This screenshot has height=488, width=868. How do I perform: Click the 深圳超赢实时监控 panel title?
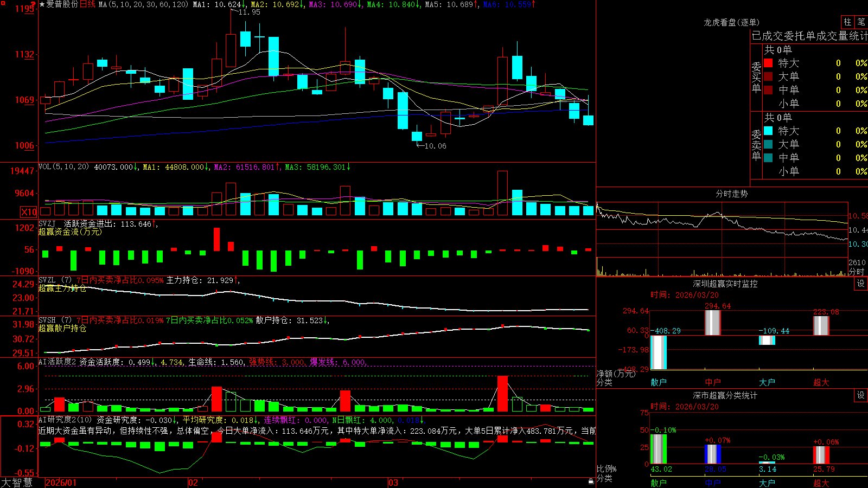coord(725,284)
